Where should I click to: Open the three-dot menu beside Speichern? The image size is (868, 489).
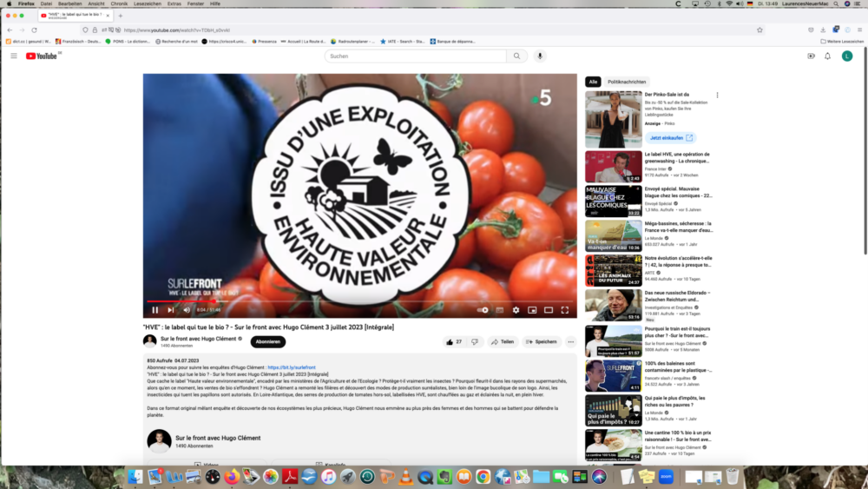point(571,341)
